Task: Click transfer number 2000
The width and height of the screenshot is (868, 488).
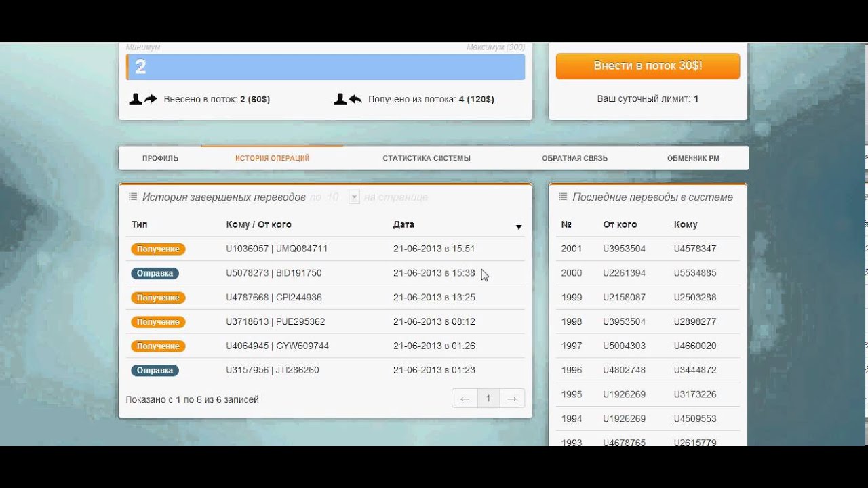Action: click(572, 273)
